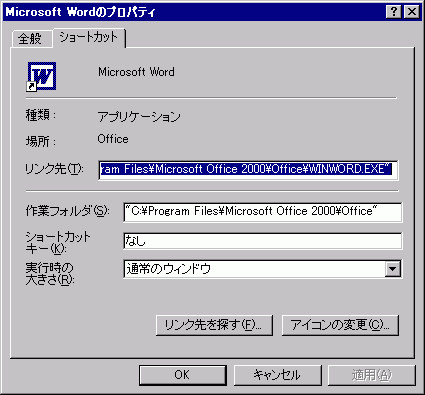Click the Microsoft Word name text

click(x=136, y=72)
